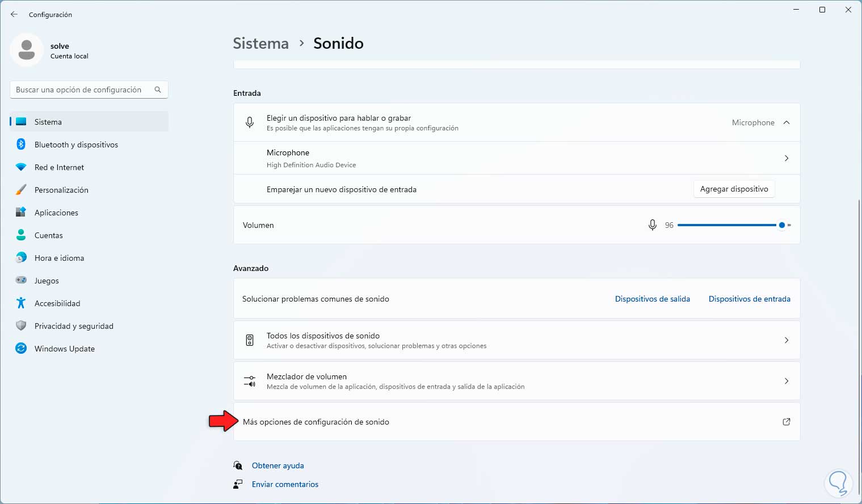Troubleshoot Dispositivos de salida link
The width and height of the screenshot is (862, 504).
[652, 299]
